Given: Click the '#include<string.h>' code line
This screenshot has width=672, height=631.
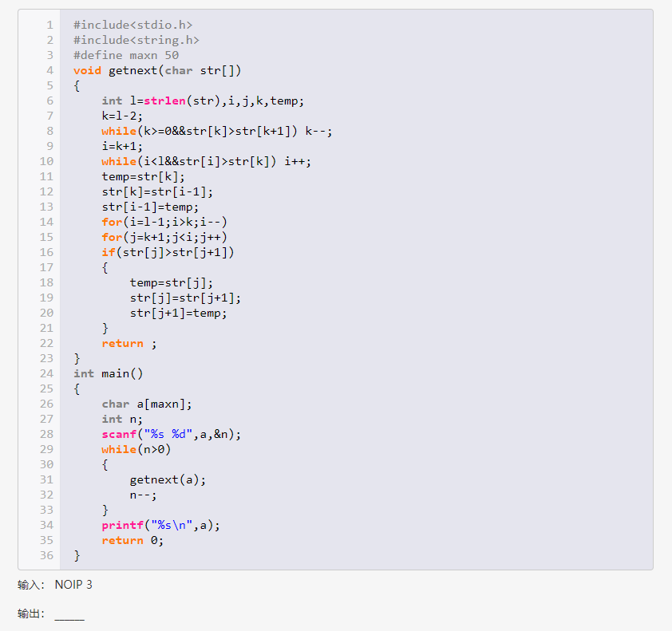Looking at the screenshot, I should [x=136, y=40].
